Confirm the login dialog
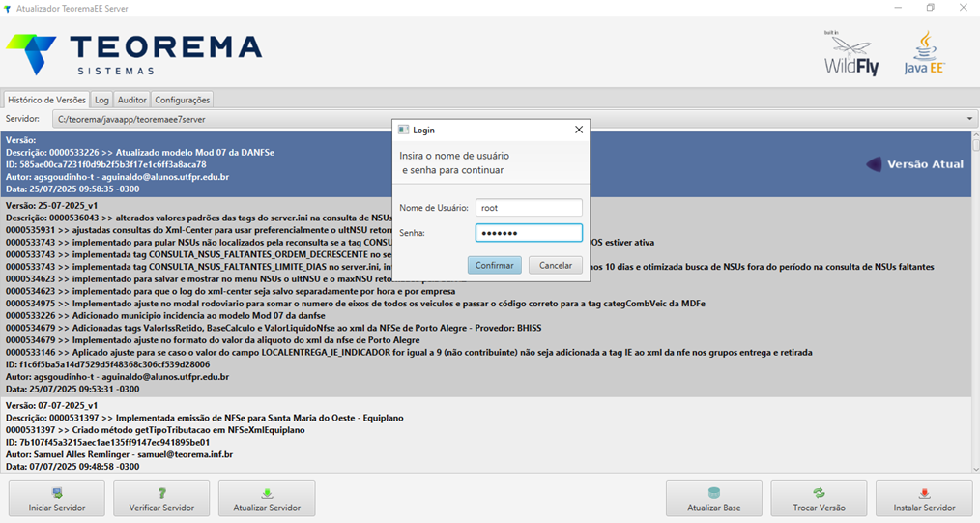 pyautogui.click(x=495, y=265)
